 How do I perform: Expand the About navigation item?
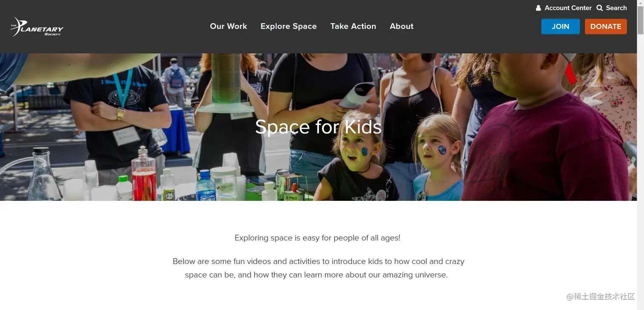401,26
